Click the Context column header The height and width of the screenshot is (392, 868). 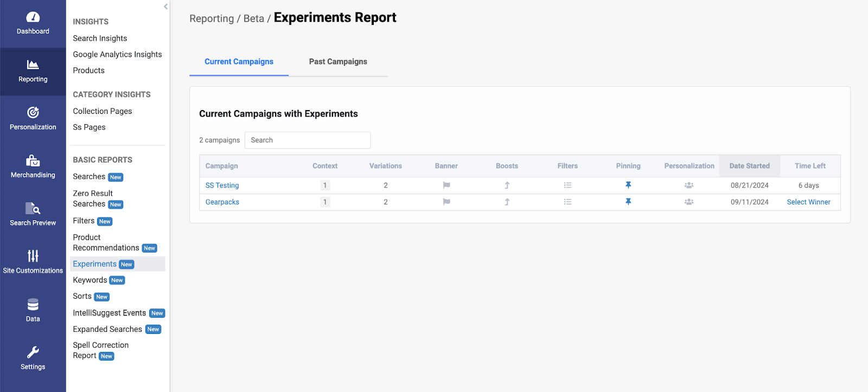point(325,166)
